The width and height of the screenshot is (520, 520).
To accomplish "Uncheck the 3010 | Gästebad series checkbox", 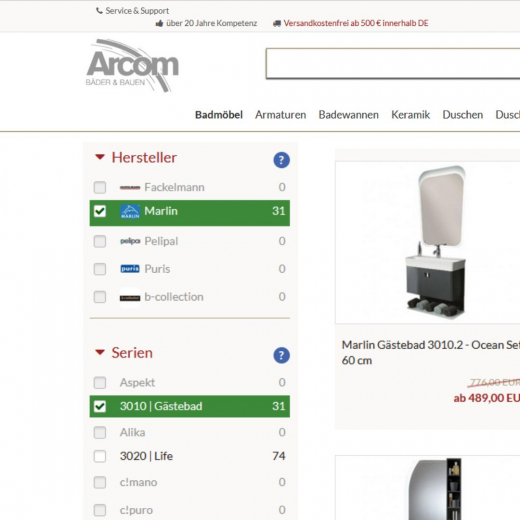I will (100, 406).
